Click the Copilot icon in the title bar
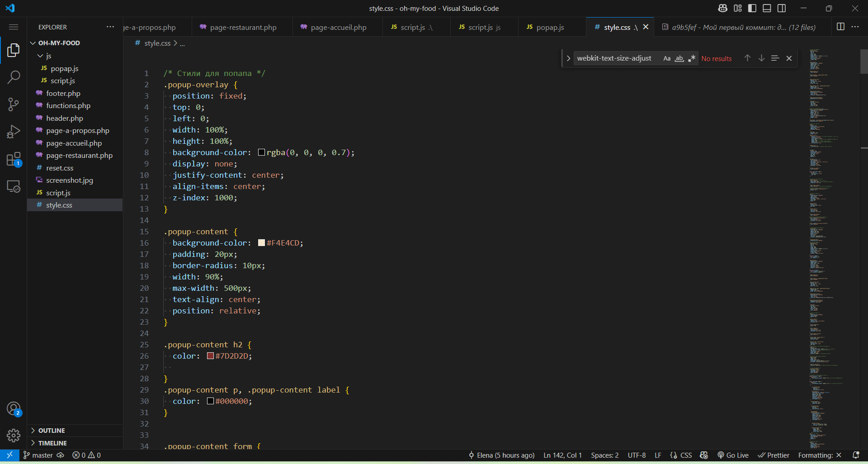The width and height of the screenshot is (868, 464). pyautogui.click(x=722, y=8)
